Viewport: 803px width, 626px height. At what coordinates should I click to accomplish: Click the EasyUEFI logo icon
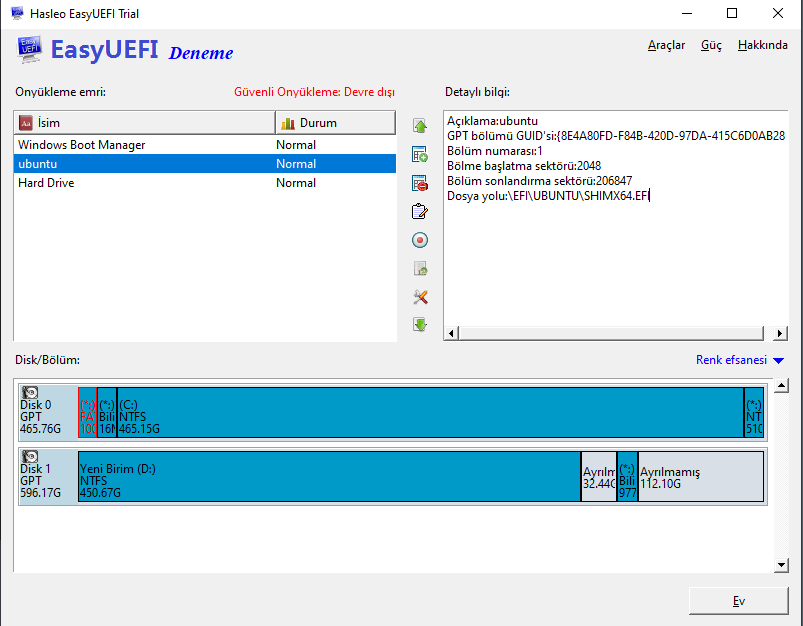tap(29, 50)
